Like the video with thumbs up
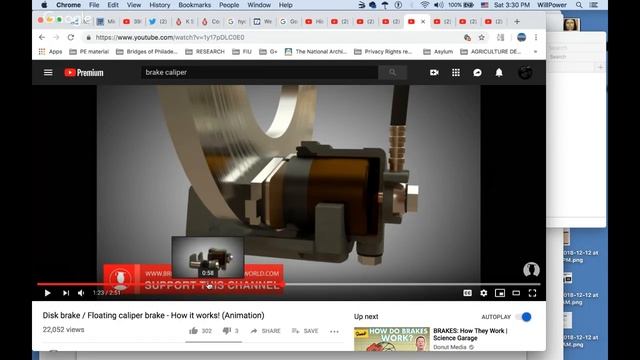The image size is (640, 360). click(193, 331)
